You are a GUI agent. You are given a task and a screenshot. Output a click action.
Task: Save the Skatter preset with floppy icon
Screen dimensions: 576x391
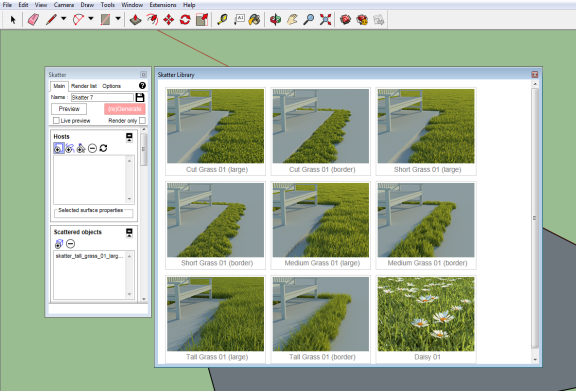coord(140,97)
